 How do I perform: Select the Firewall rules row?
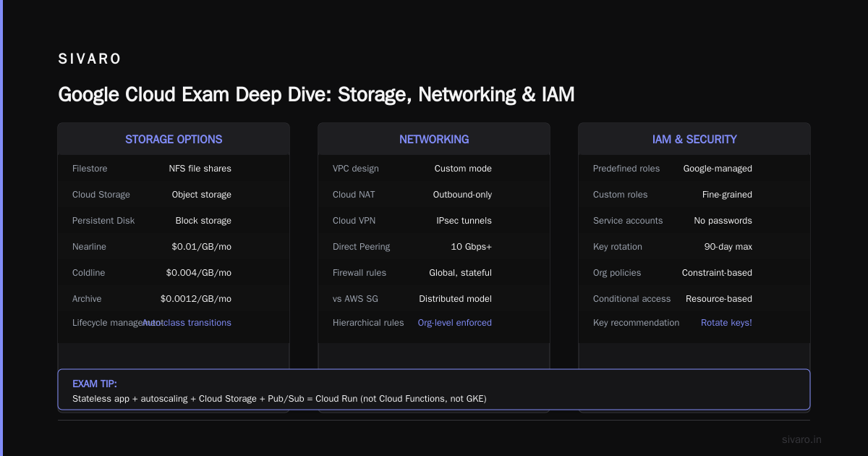coord(434,273)
